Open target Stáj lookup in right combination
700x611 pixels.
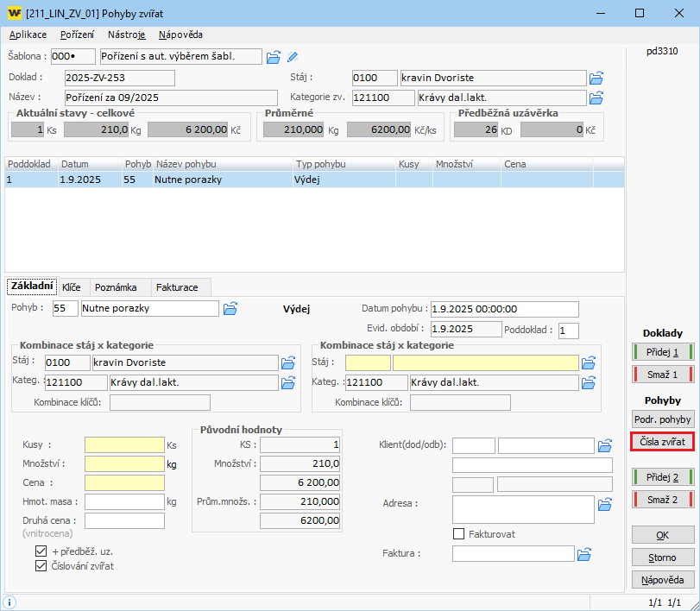click(589, 362)
